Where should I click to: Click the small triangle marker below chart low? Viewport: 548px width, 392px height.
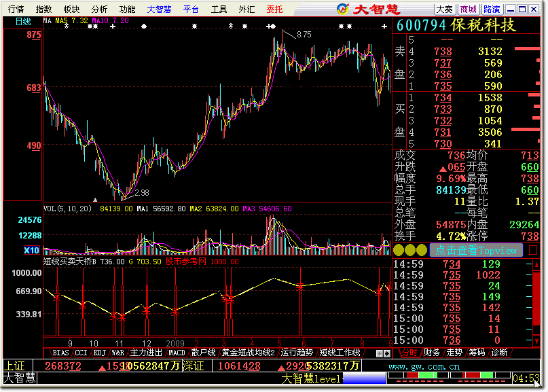94,200
